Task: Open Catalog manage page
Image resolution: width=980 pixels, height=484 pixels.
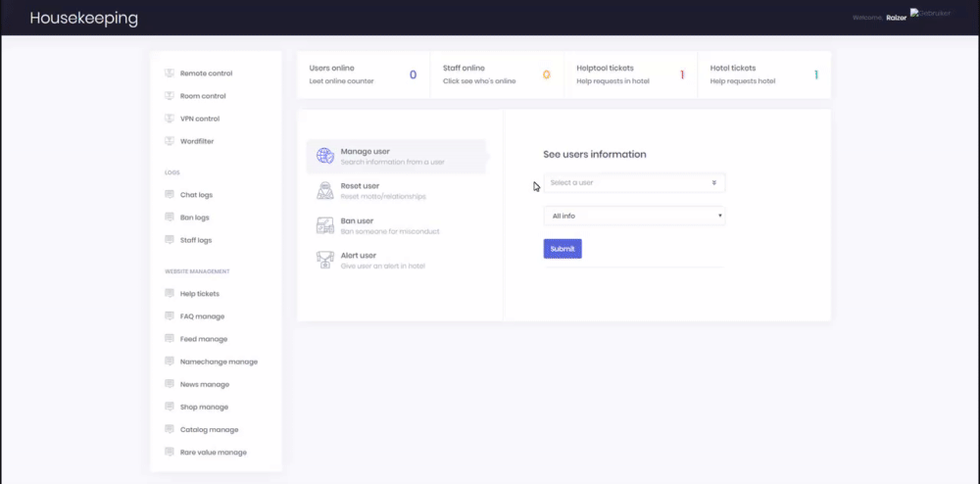Action: (210, 429)
